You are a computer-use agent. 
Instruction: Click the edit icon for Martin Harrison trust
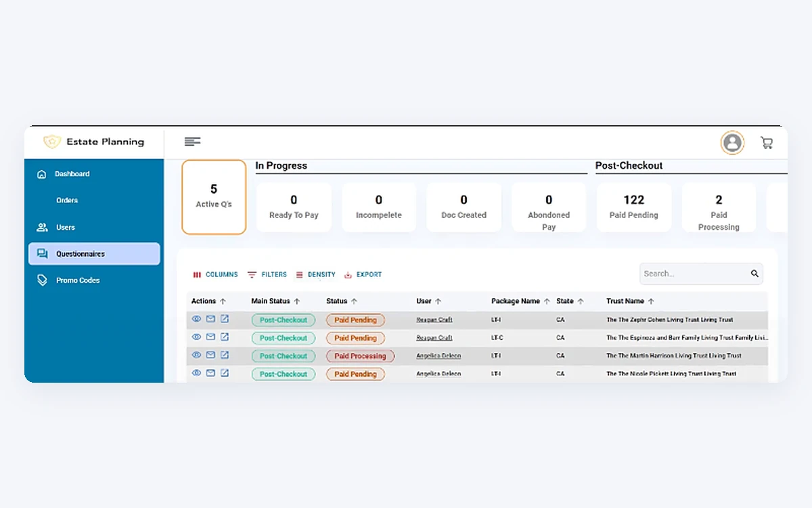click(225, 354)
